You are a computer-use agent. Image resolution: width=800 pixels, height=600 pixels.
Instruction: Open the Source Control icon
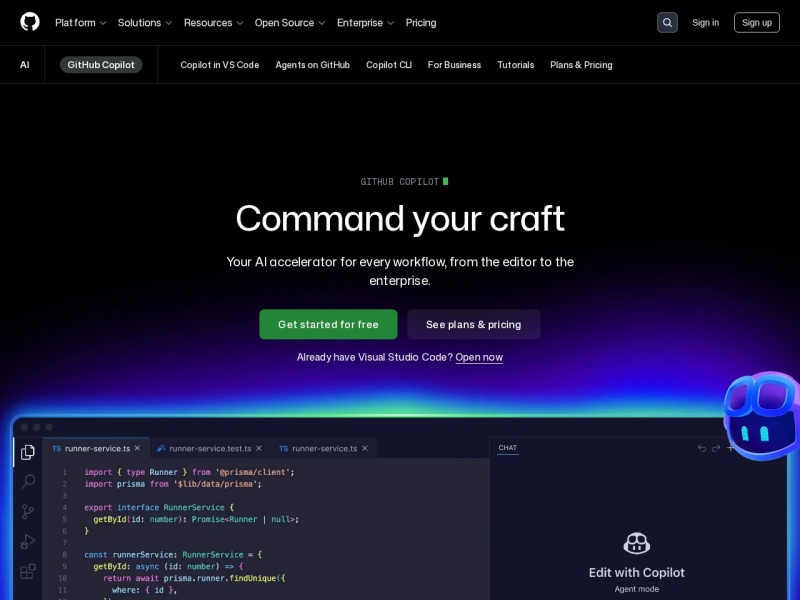(28, 511)
